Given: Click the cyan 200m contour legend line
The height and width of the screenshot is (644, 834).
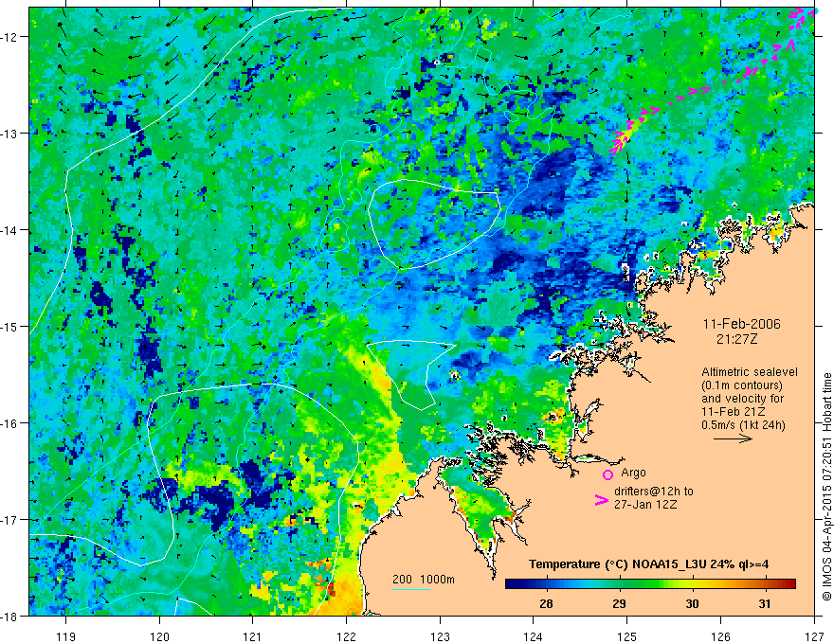Looking at the screenshot, I should pyautogui.click(x=411, y=589).
